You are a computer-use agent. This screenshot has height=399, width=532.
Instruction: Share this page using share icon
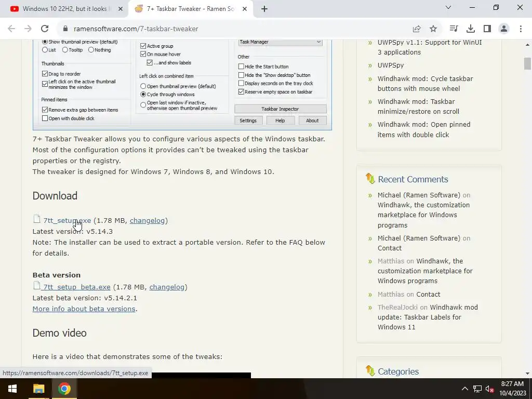click(x=417, y=29)
